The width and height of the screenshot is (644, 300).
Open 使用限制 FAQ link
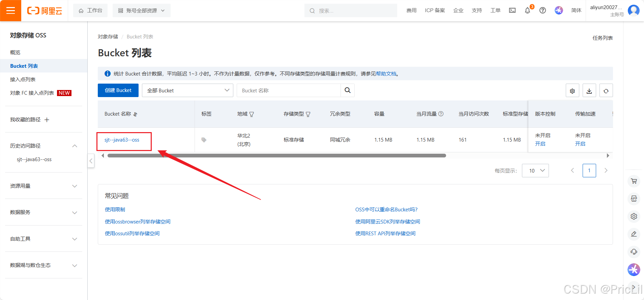tap(115, 209)
